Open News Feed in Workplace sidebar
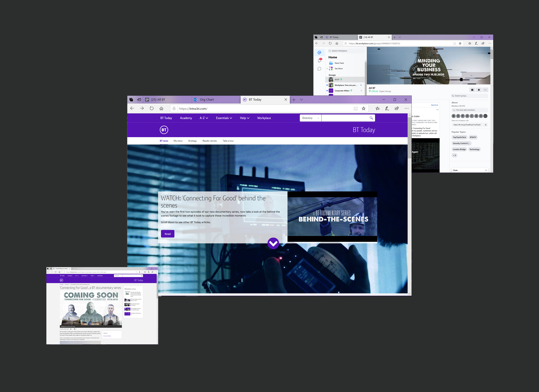 point(339,63)
